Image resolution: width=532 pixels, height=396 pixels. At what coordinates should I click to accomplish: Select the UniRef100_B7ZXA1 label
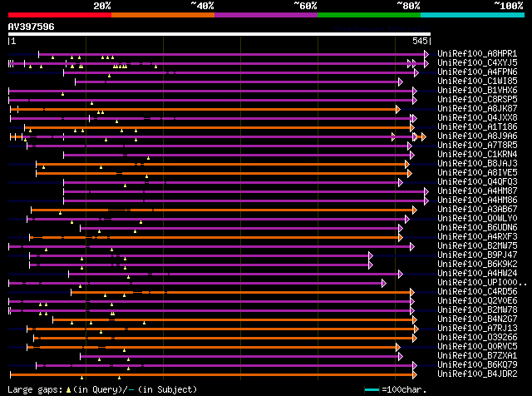pos(477,356)
